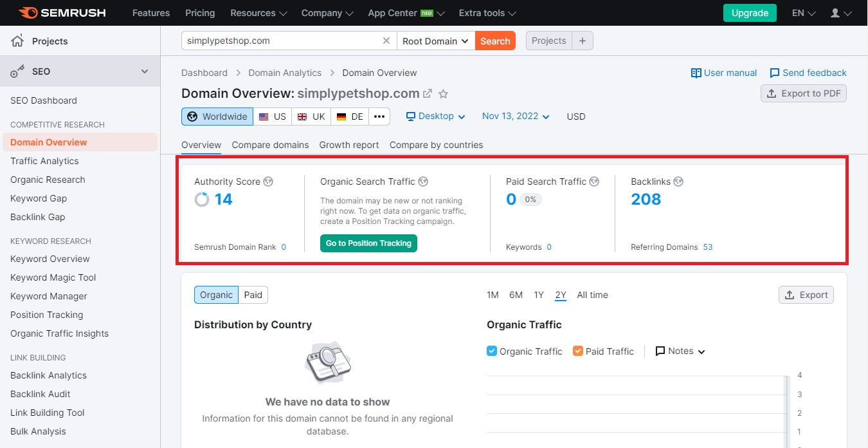868x448 pixels.
Task: Select the 1Y time range
Action: (539, 295)
